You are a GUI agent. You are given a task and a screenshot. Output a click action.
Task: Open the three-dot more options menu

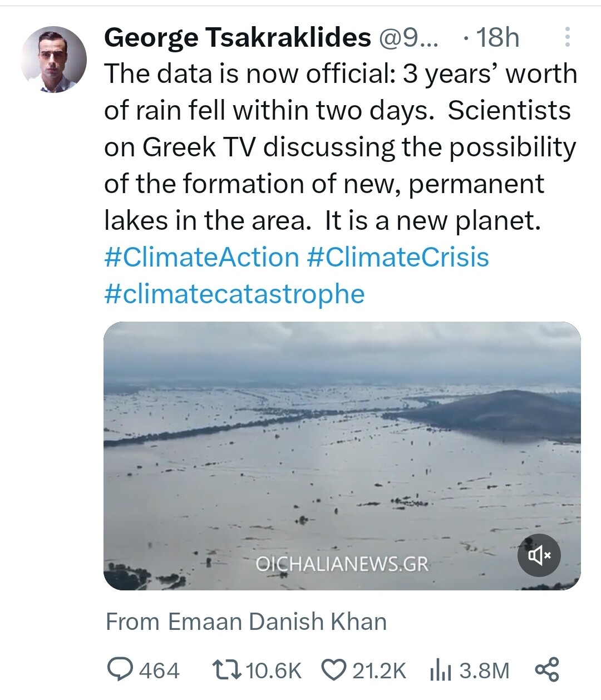(x=567, y=37)
